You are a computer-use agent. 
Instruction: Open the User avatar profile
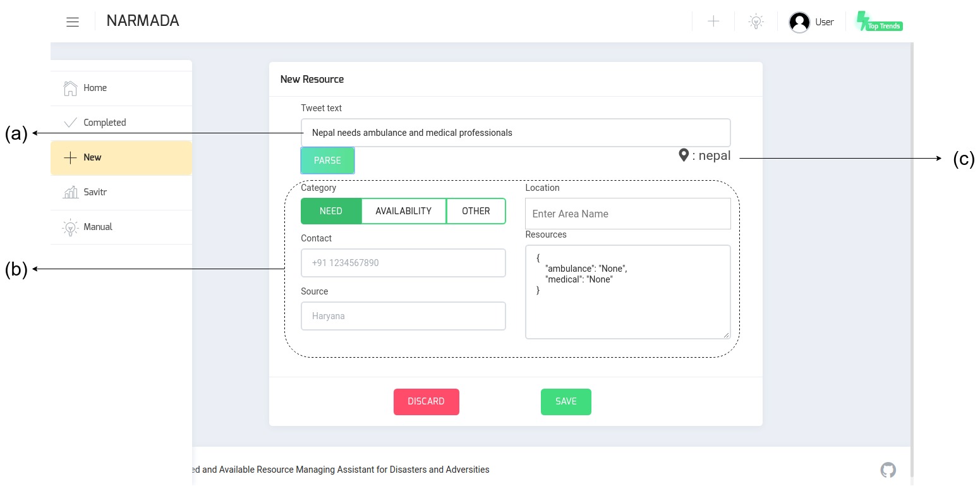coord(799,22)
